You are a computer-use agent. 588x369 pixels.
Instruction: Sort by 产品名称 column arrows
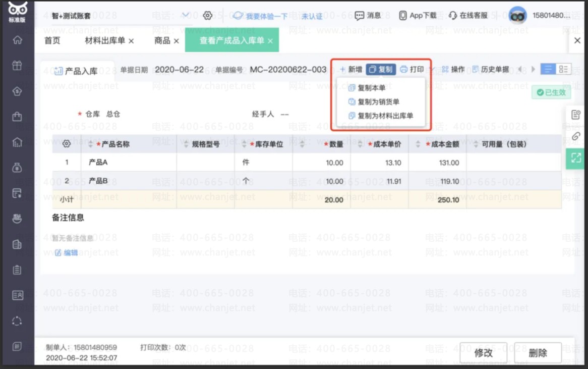(x=91, y=144)
